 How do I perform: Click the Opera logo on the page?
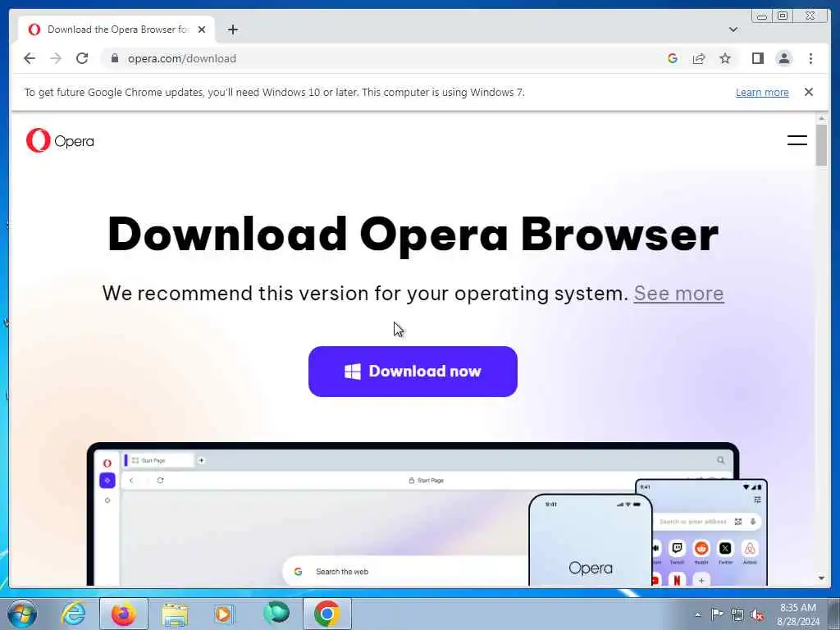tap(60, 141)
